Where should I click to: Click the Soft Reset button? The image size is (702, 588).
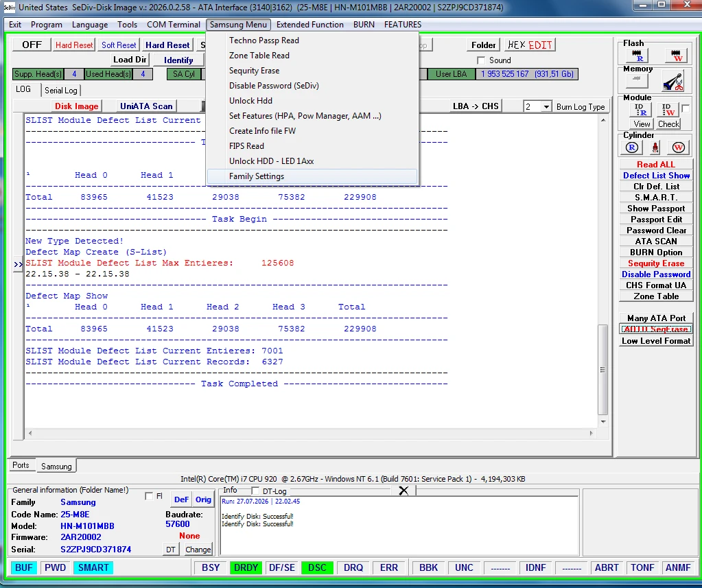(x=119, y=45)
